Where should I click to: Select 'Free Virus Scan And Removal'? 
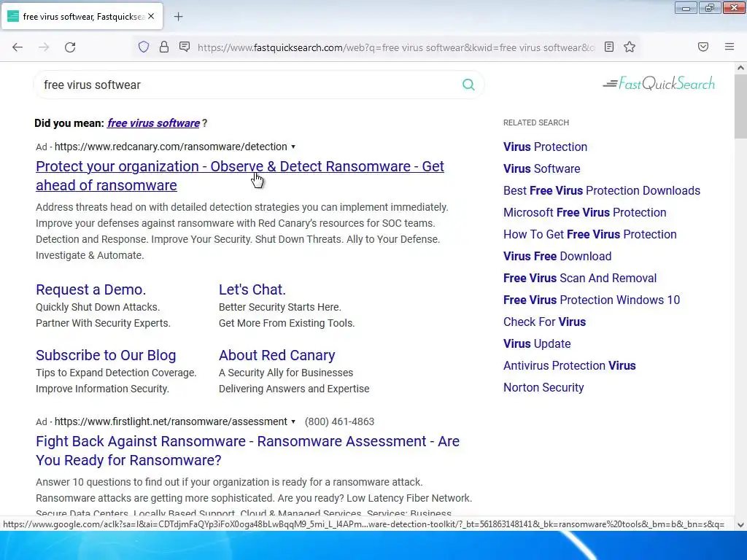pos(580,278)
